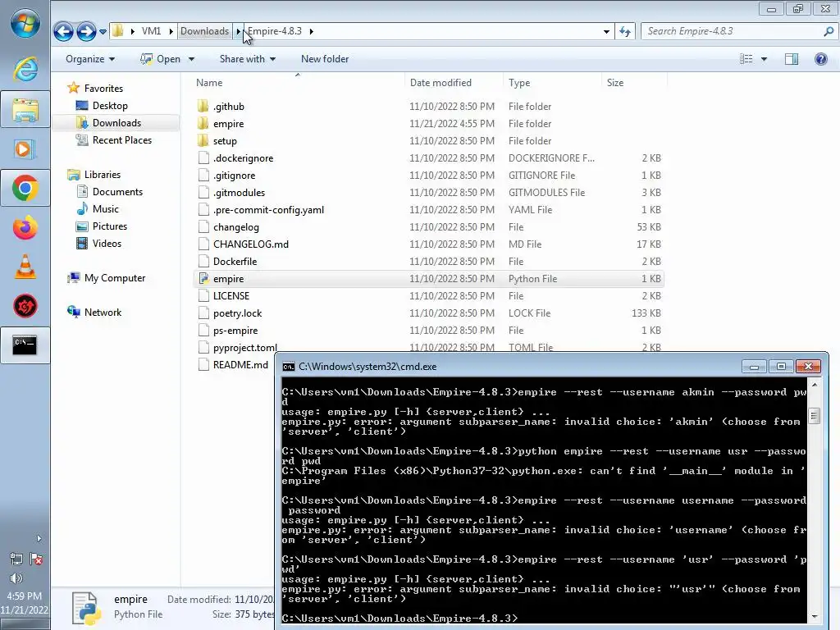Click the Open toolbar button
840x630 pixels.
(161, 59)
